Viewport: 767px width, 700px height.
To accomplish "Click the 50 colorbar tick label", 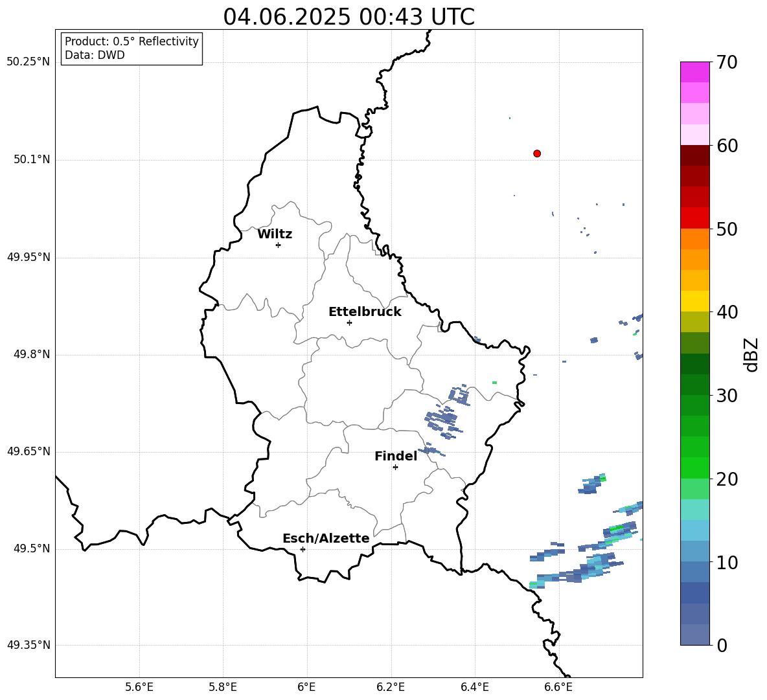I will pos(727,229).
